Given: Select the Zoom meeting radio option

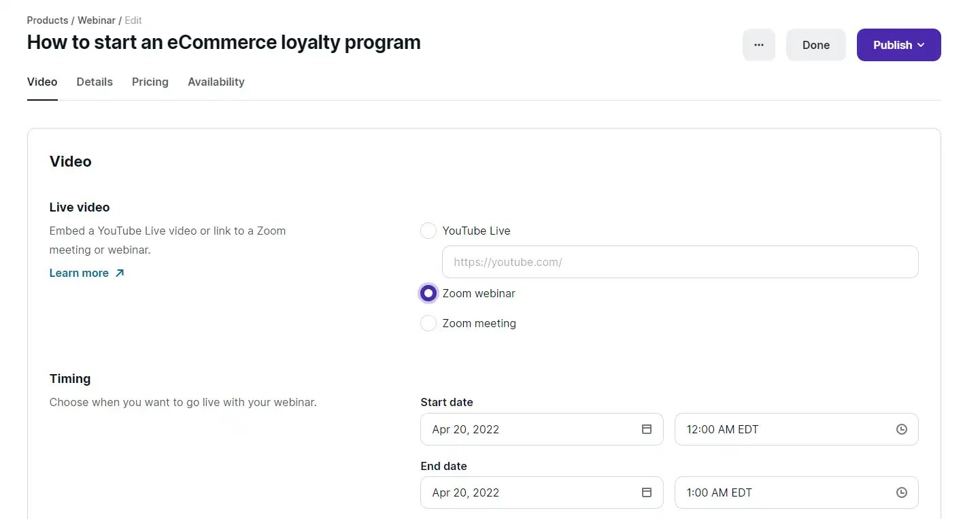Looking at the screenshot, I should [x=428, y=323].
